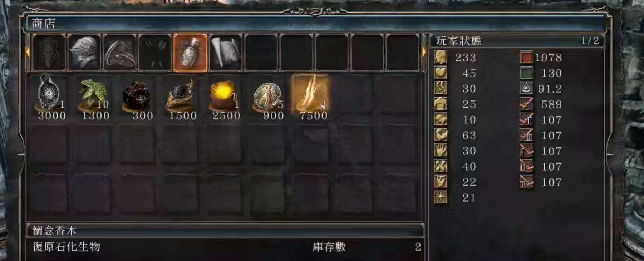Click the left category scroll arrow
Screen dimensions: 644x261
tap(28, 53)
